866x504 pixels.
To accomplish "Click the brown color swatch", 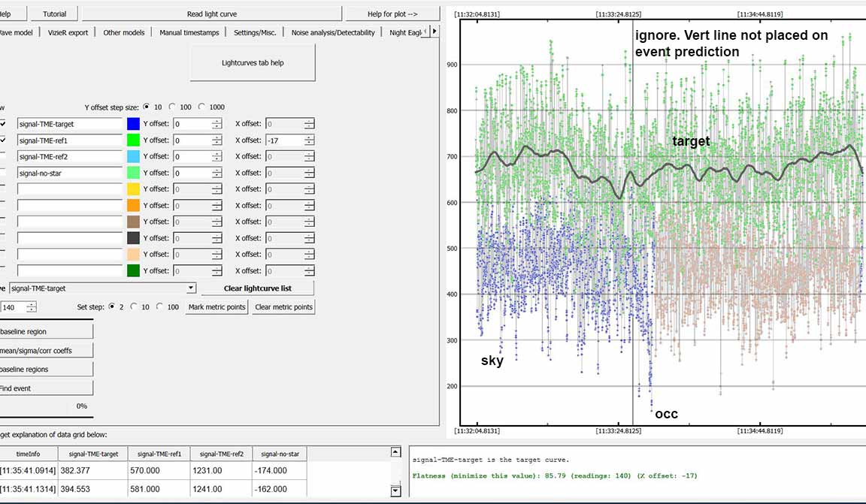I will (x=133, y=222).
